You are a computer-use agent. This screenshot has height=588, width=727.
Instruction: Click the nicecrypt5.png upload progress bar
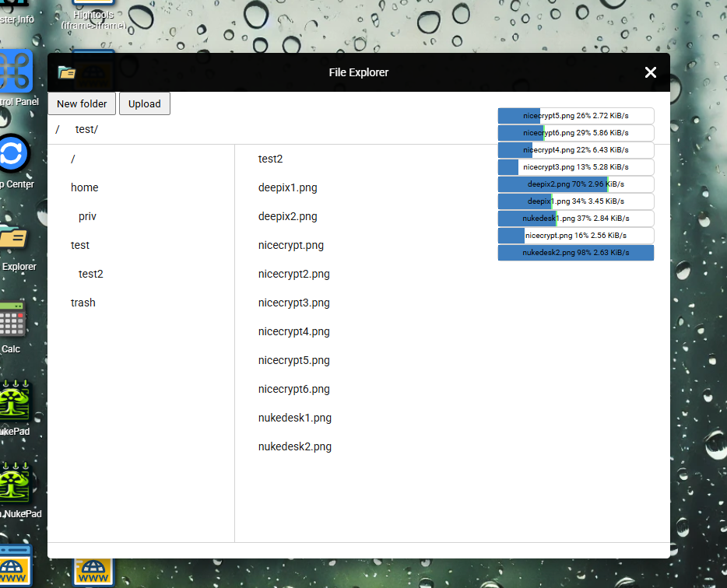[x=575, y=116]
